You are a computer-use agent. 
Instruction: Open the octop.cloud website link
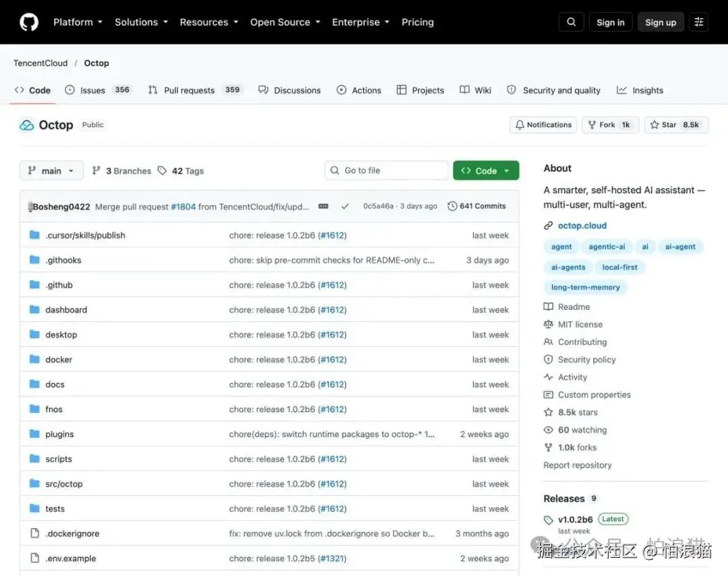point(582,226)
